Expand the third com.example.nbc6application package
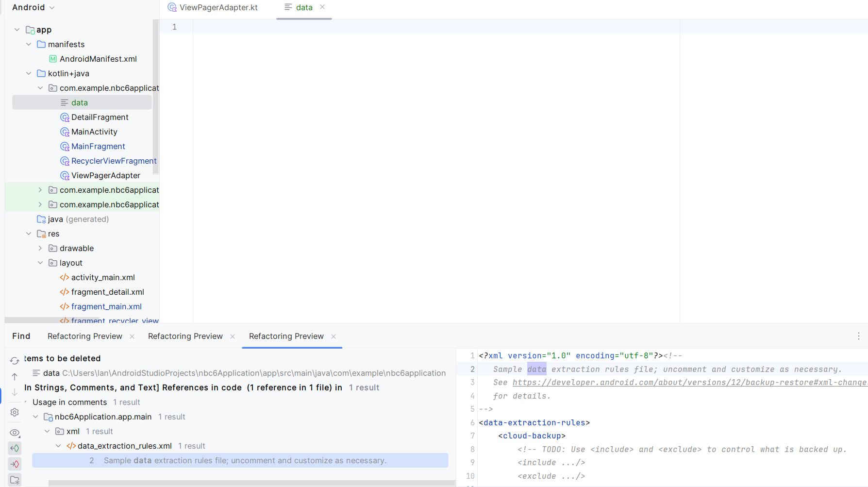The height and width of the screenshot is (487, 868). click(40, 205)
